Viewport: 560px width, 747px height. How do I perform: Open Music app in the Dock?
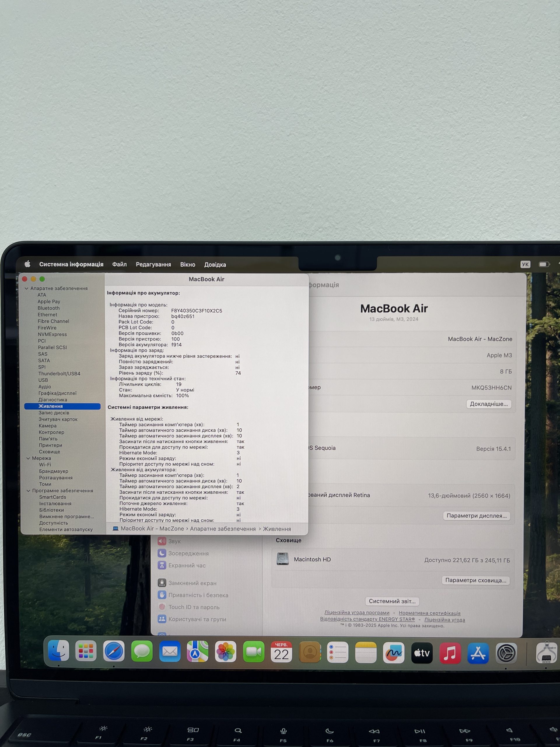click(x=450, y=653)
